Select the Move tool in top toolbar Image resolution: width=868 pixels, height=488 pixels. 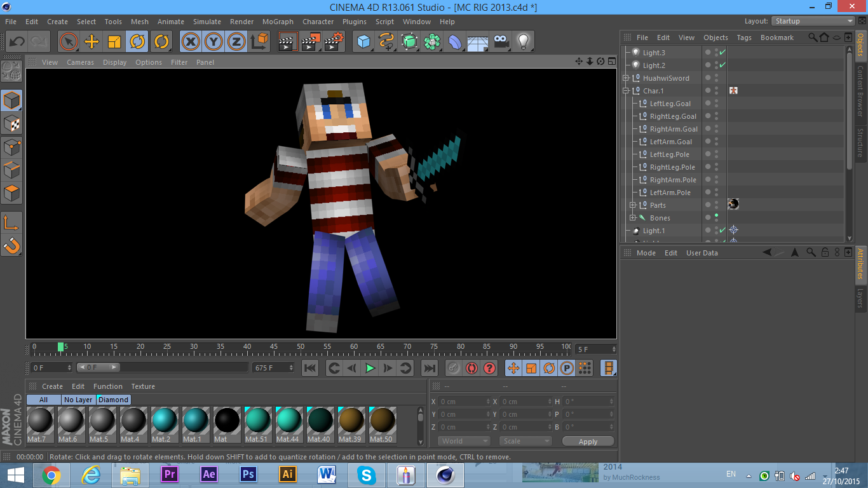click(92, 42)
